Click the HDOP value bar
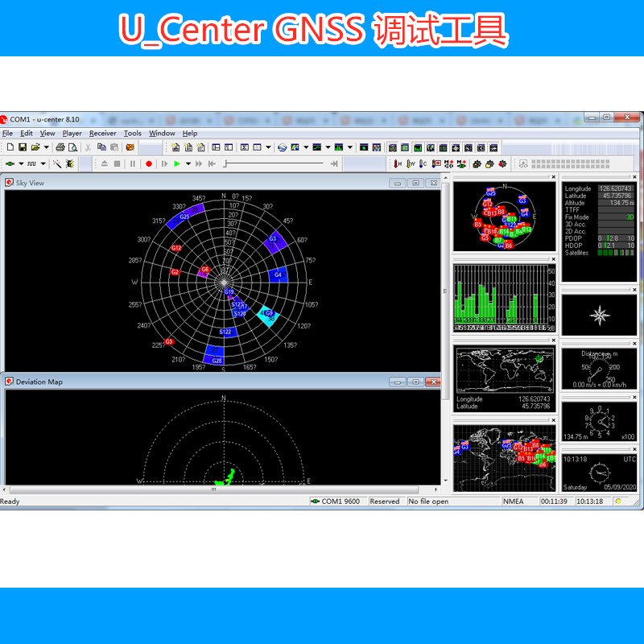 616,246
